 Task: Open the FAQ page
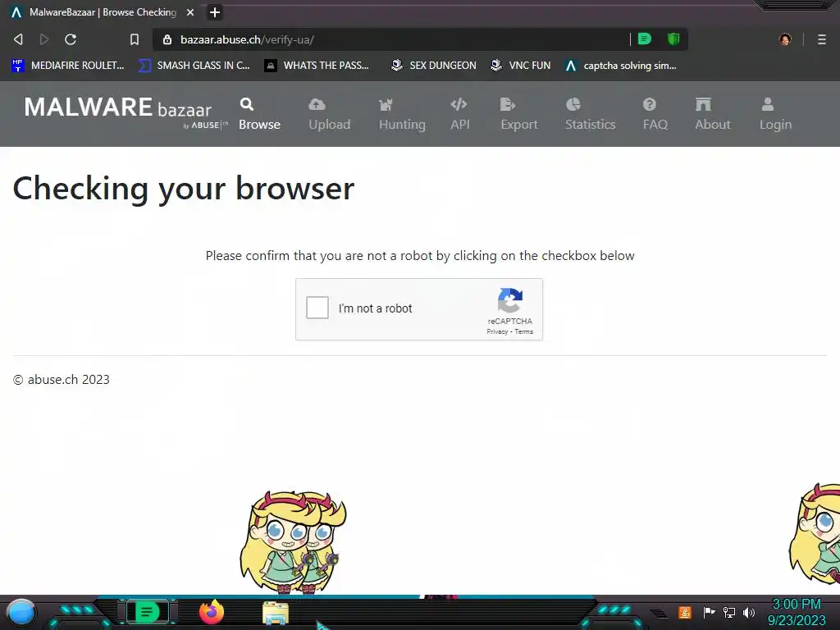click(x=655, y=114)
